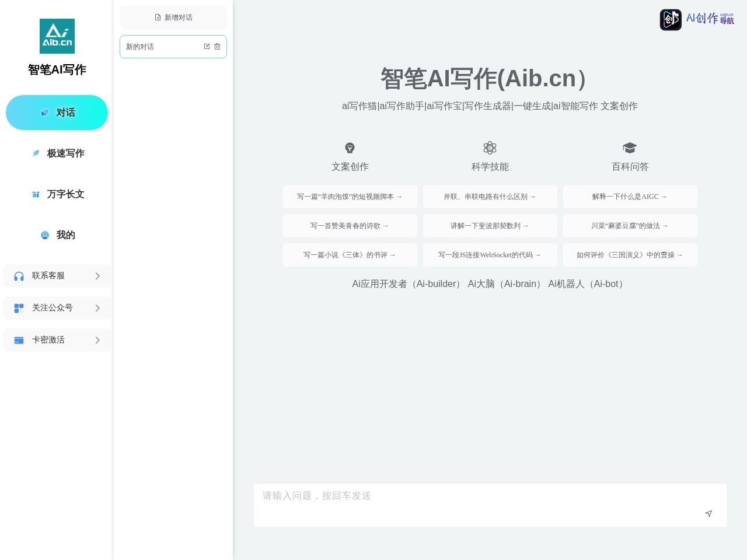The image size is (747, 560).
Task: Focus the 请输入问题 message input box
Action: (x=490, y=505)
